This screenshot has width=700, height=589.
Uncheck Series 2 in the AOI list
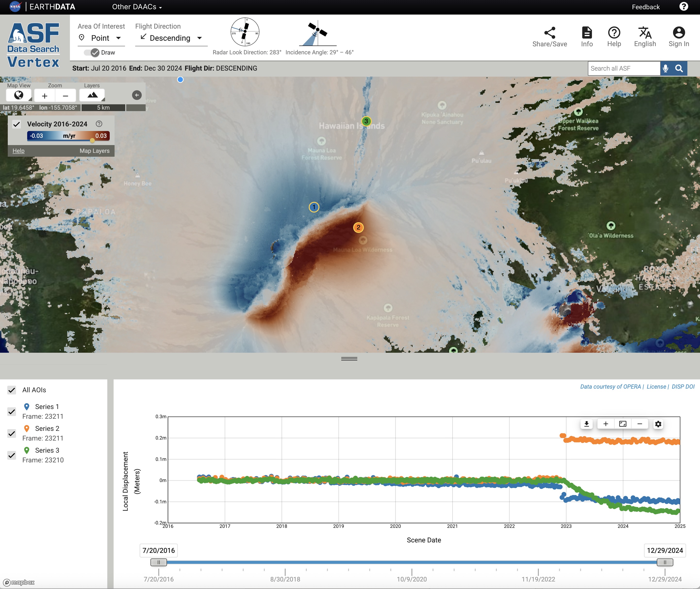tap(12, 433)
